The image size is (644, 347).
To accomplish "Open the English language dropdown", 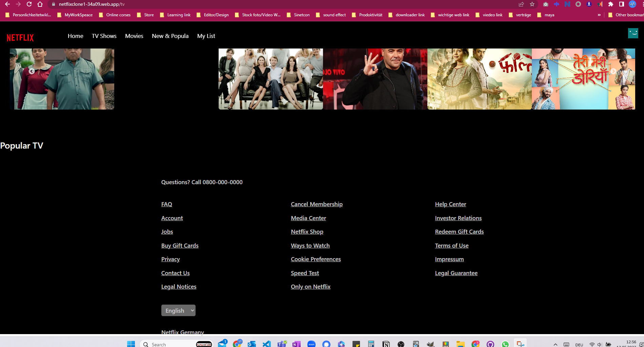I will click(178, 310).
